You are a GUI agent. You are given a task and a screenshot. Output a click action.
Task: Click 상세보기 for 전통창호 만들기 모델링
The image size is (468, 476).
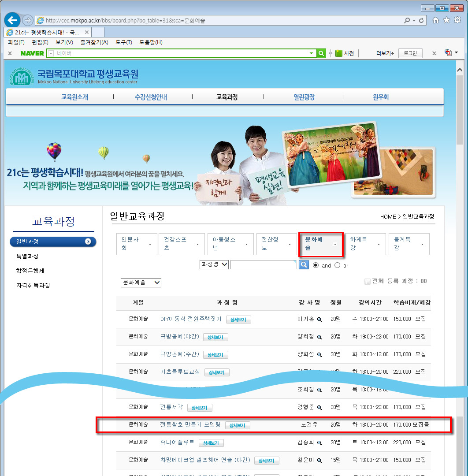tap(238, 425)
